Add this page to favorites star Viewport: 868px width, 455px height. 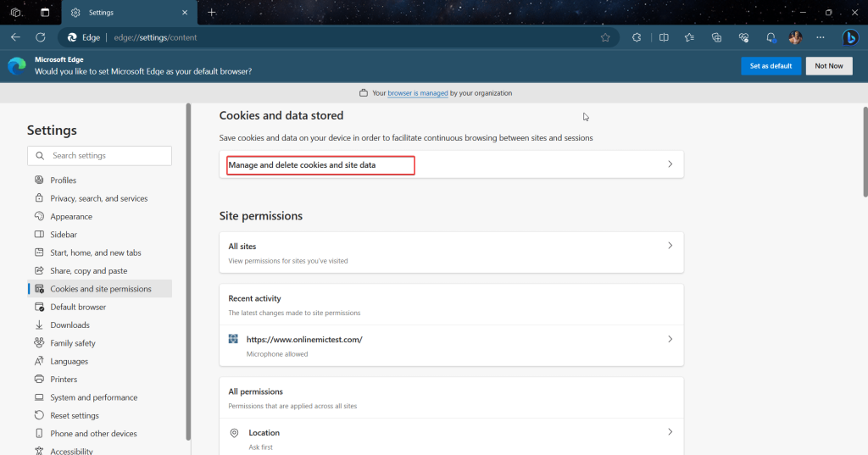(x=605, y=37)
